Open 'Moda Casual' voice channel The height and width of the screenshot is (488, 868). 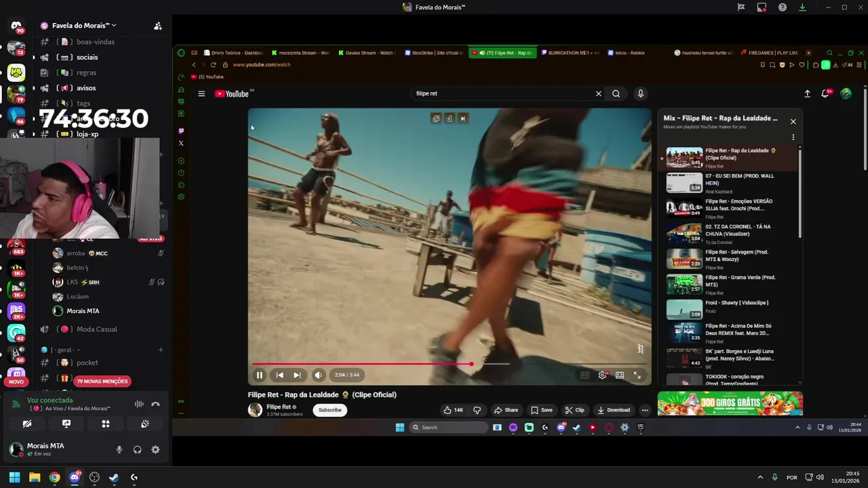(96, 329)
